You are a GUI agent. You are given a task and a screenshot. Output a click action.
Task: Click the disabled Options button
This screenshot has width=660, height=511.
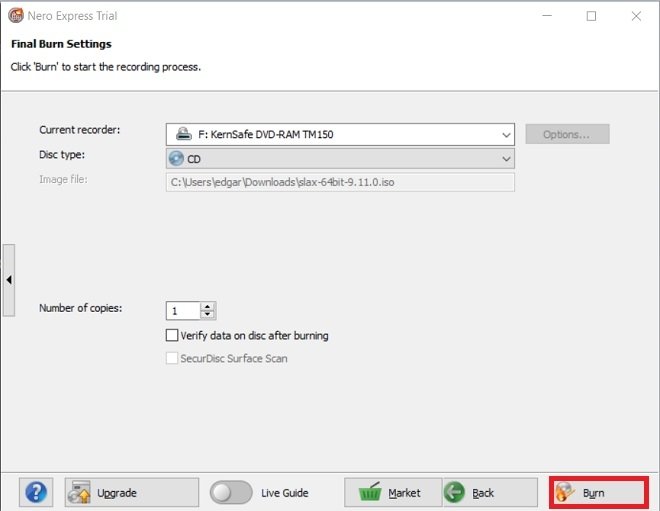(567, 134)
